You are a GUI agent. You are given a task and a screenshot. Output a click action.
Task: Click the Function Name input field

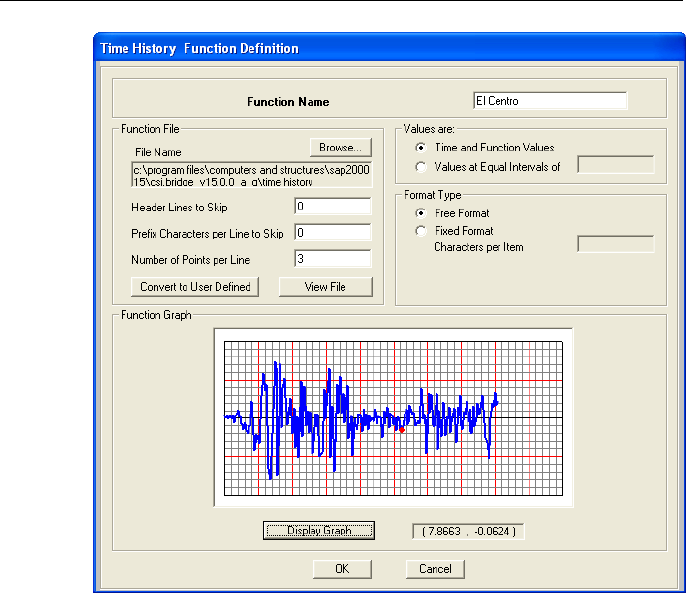[x=550, y=101]
